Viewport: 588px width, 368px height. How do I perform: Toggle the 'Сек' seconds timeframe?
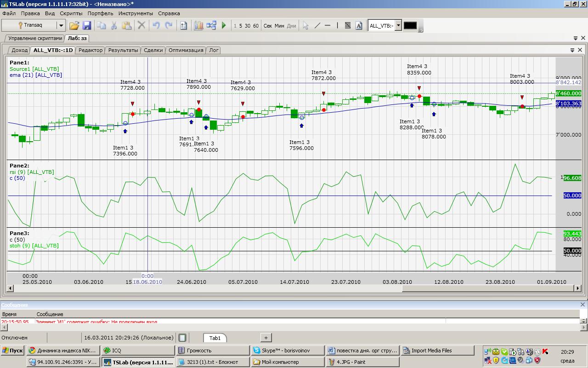tap(268, 26)
